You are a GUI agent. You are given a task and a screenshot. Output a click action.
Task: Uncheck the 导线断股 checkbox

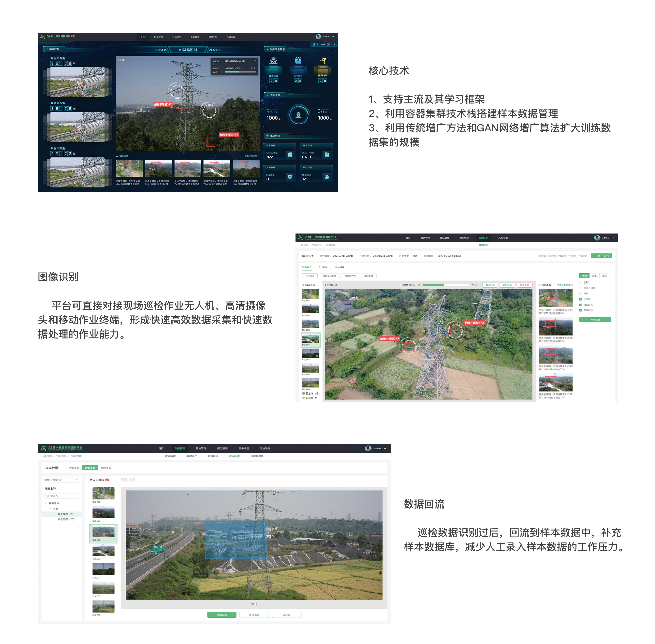coord(581,310)
